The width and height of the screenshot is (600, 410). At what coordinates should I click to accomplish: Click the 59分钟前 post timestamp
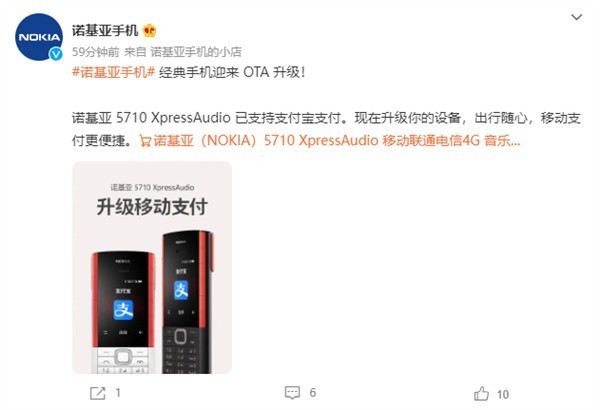pos(96,52)
